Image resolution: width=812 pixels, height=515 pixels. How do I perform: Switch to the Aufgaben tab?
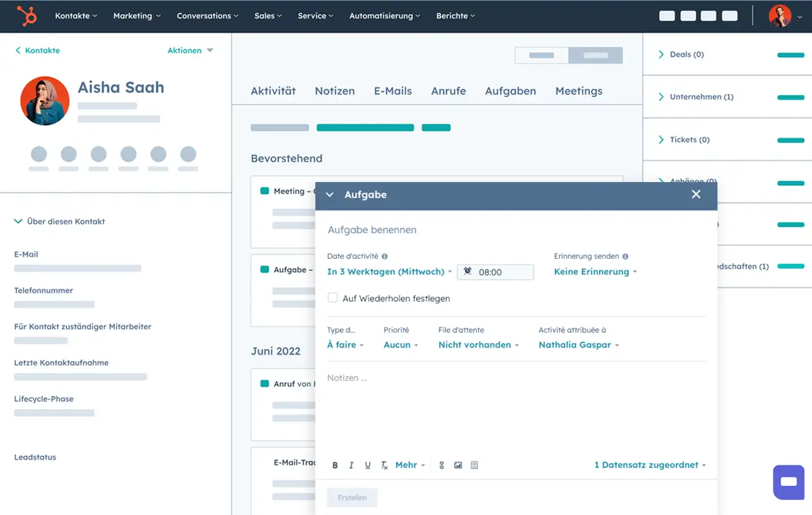(510, 91)
